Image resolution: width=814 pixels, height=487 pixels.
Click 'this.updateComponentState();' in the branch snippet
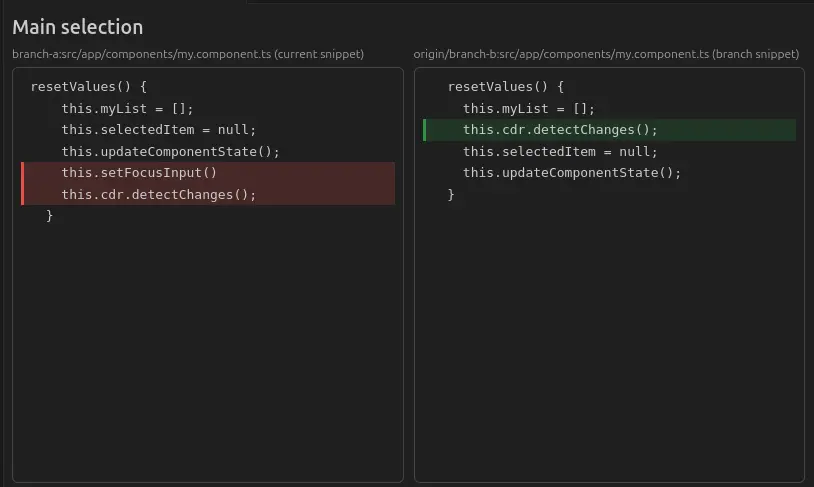572,173
